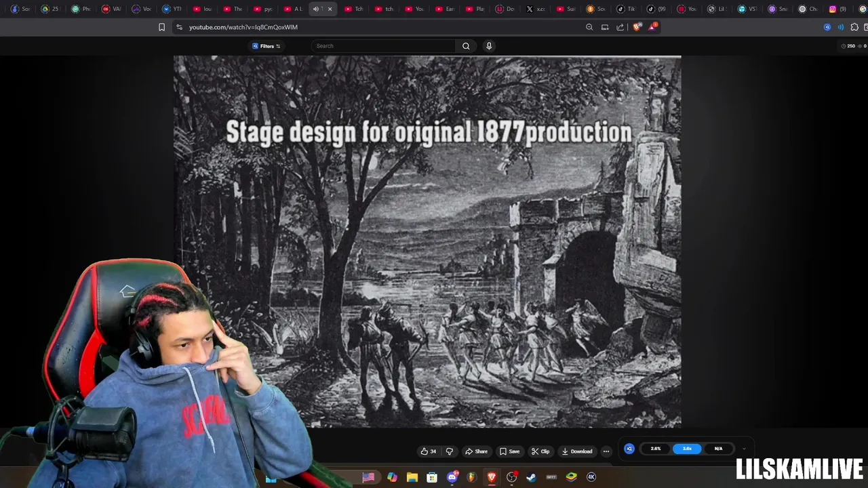The height and width of the screenshot is (488, 868).
Task: Open BlueStacks from the taskbar
Action: [x=572, y=477]
